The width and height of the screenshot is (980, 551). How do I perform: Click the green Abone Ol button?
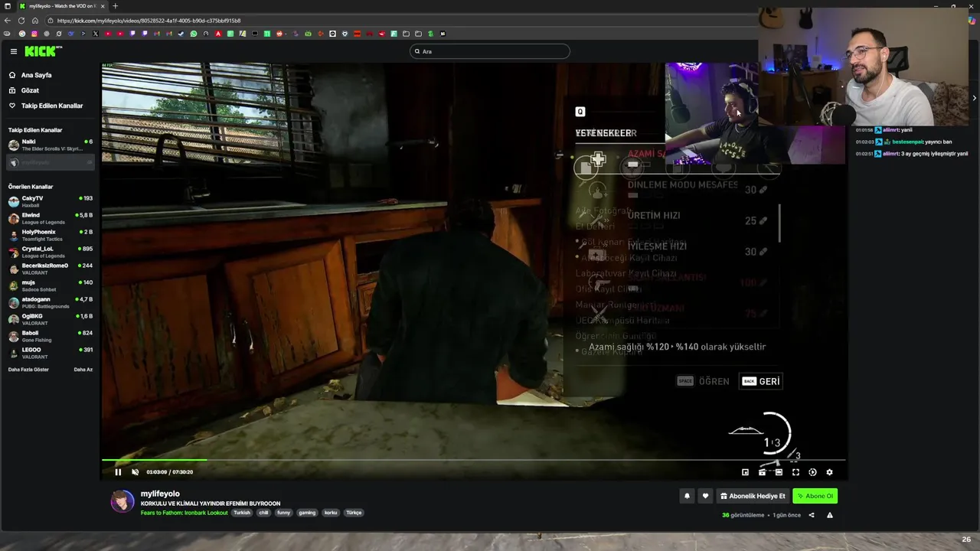(815, 496)
